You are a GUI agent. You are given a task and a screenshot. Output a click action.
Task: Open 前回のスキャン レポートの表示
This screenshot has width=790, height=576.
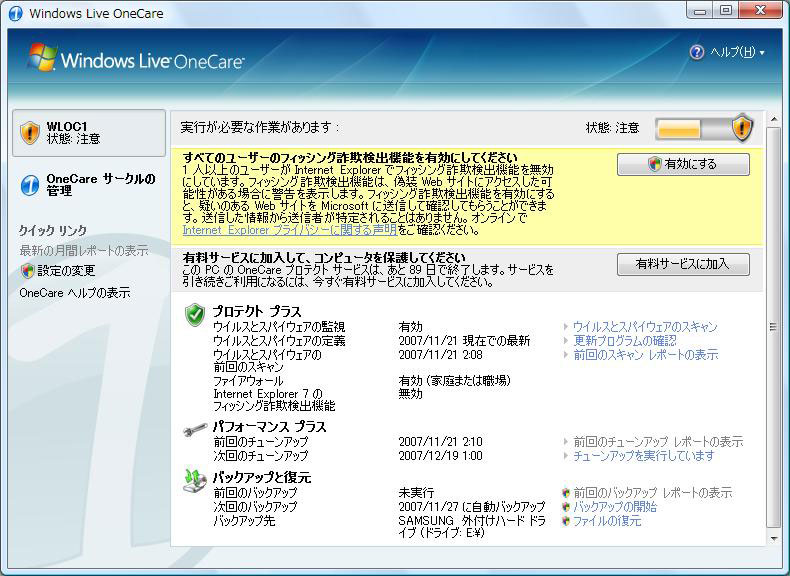[645, 355]
